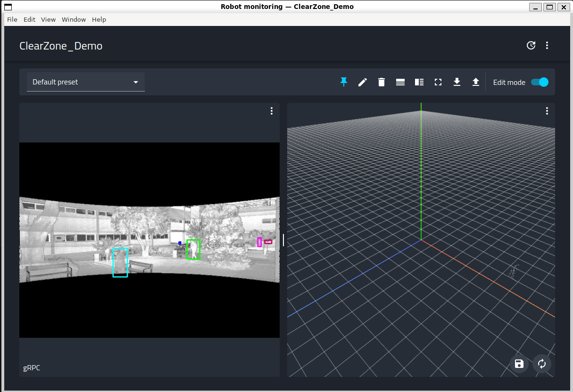
Task: Click the gRPC label under camera view
Action: point(32,368)
